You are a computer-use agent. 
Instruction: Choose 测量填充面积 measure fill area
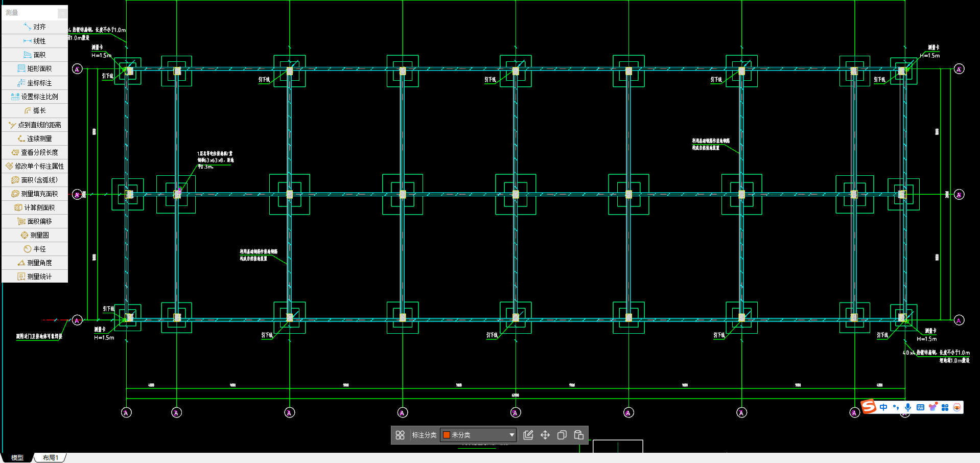point(35,194)
